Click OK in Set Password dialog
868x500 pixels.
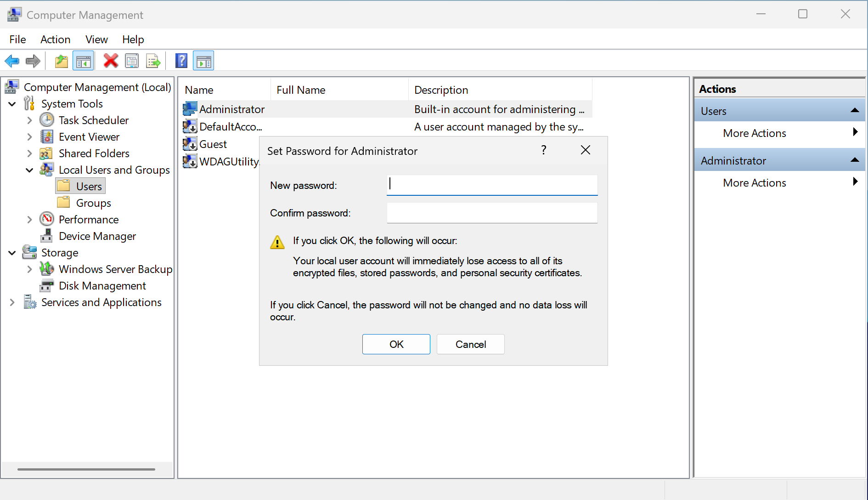[x=396, y=344]
